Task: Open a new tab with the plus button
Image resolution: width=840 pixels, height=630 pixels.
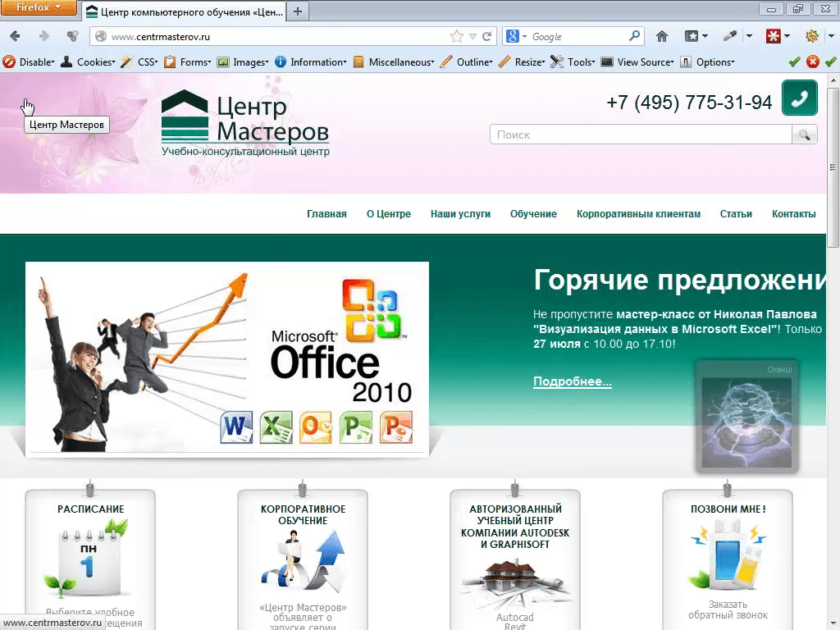Action: click(298, 11)
